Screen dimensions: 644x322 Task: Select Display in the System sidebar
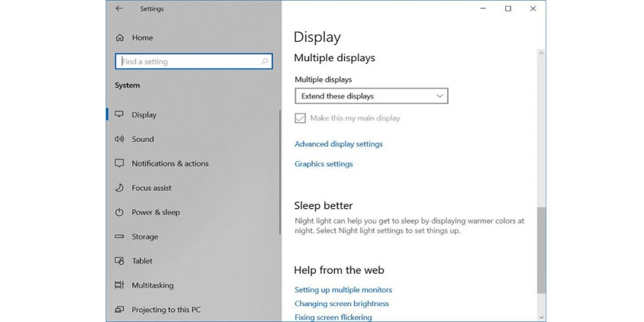[144, 115]
